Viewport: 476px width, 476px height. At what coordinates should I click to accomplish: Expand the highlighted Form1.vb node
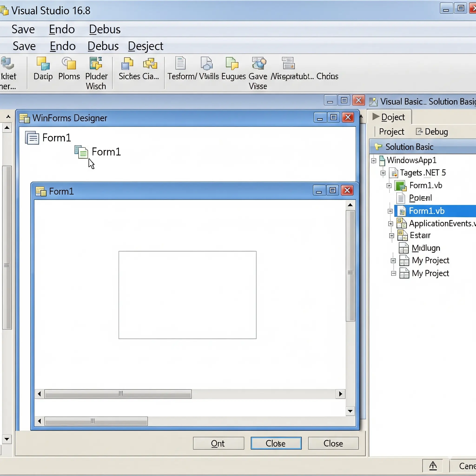tap(390, 211)
